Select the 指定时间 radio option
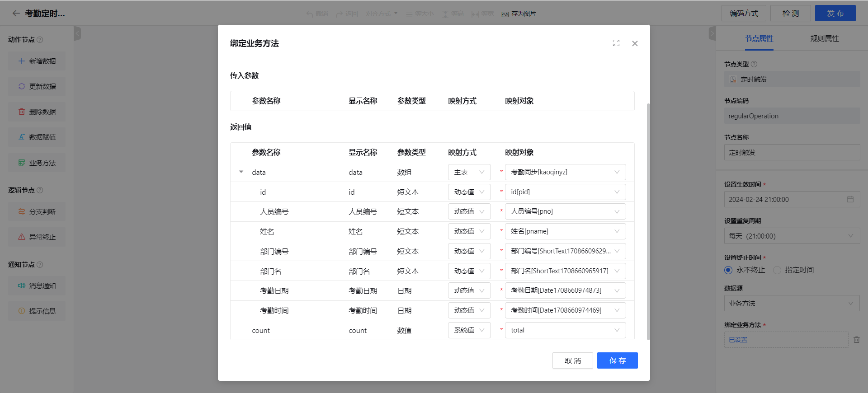Screen dimensions: 868x393 pyautogui.click(x=777, y=270)
